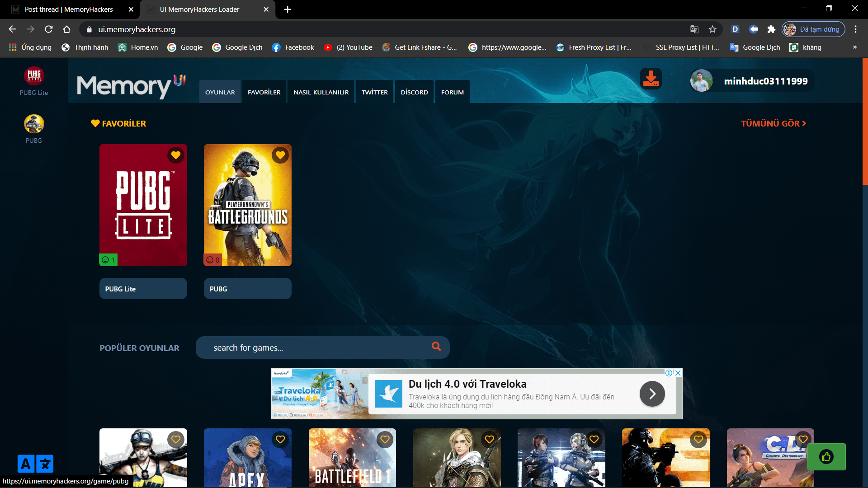Open the DİSCORD tab
Image resolution: width=868 pixels, height=488 pixels.
point(414,92)
